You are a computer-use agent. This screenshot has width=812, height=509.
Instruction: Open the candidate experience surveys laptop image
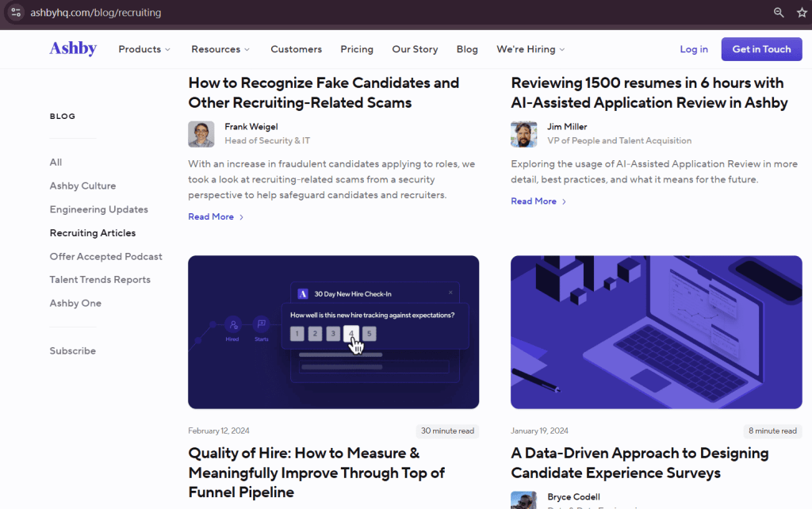click(x=656, y=331)
